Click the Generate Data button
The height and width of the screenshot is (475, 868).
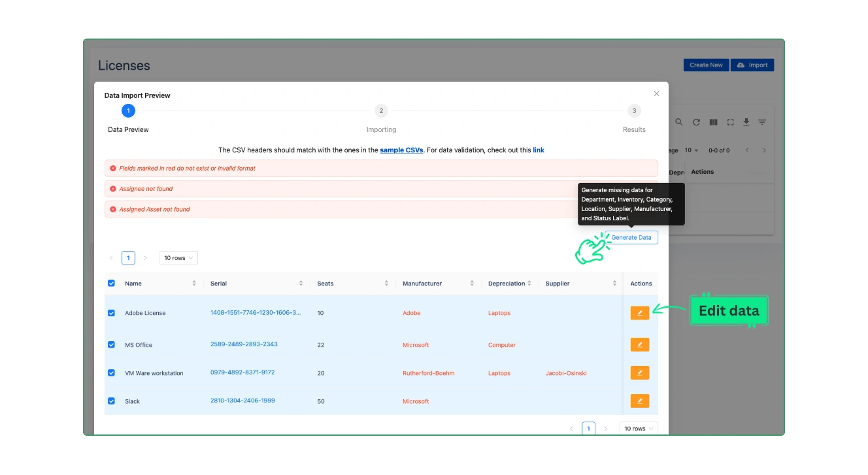coord(631,238)
